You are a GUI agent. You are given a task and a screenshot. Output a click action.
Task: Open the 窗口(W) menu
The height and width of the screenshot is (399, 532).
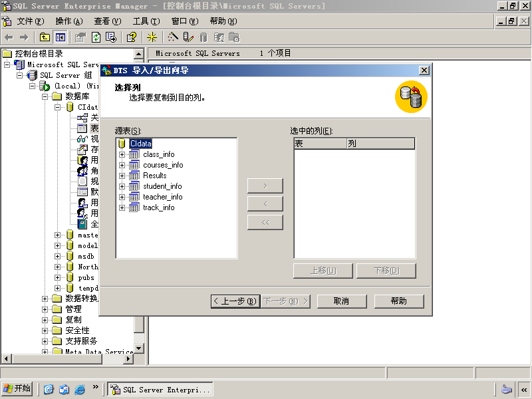(185, 21)
